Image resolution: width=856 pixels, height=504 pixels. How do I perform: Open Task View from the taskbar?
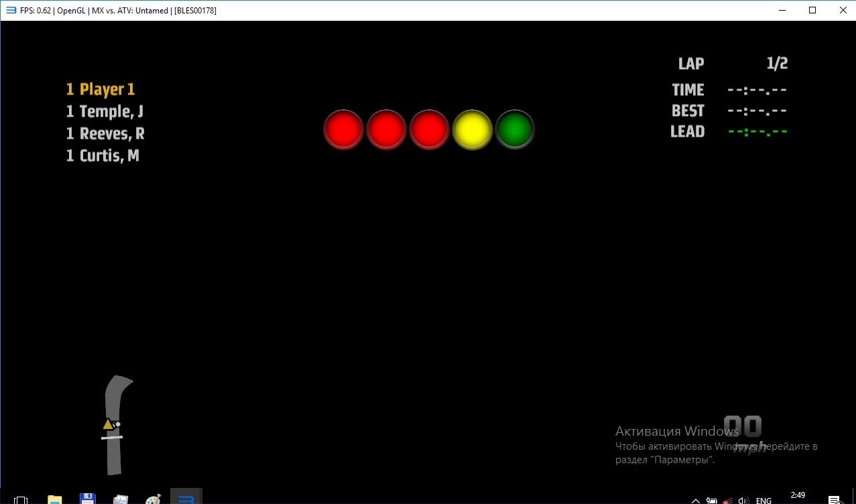[x=21, y=500]
